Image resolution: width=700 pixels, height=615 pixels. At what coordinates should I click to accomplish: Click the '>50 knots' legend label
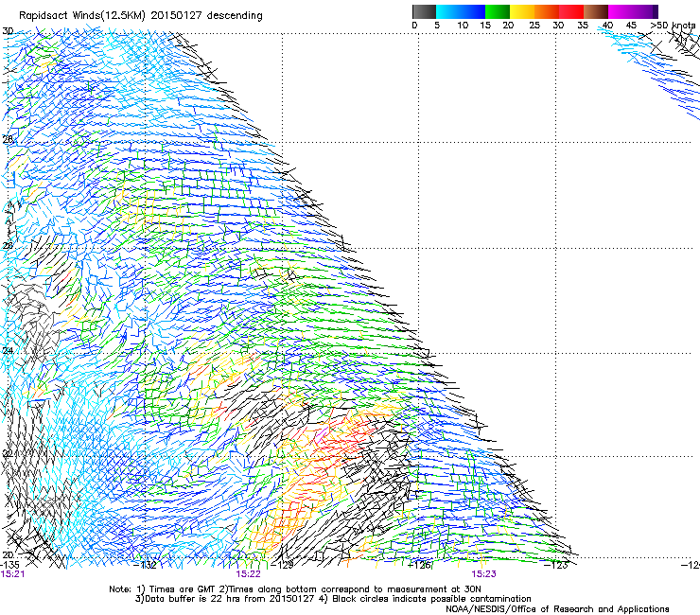click(673, 26)
